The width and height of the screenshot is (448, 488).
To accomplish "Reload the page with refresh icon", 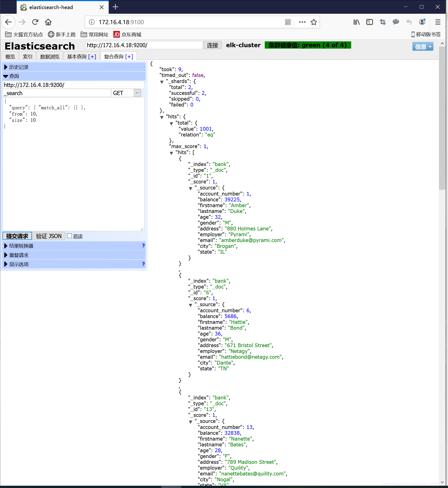I will [x=35, y=22].
